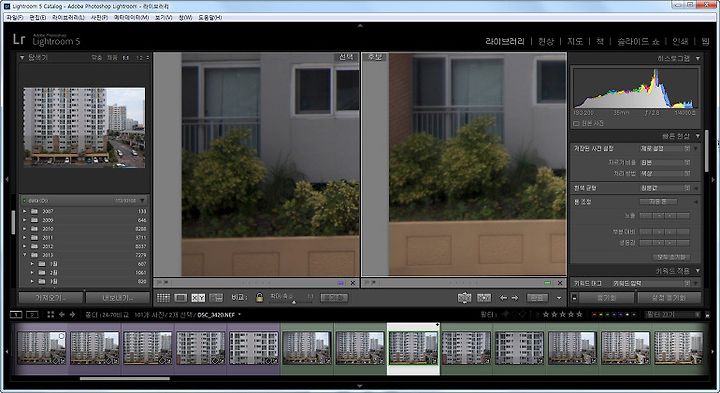Go forward with the filmstrip right arrow
Viewport: 720px width, 393px height.
click(x=72, y=314)
